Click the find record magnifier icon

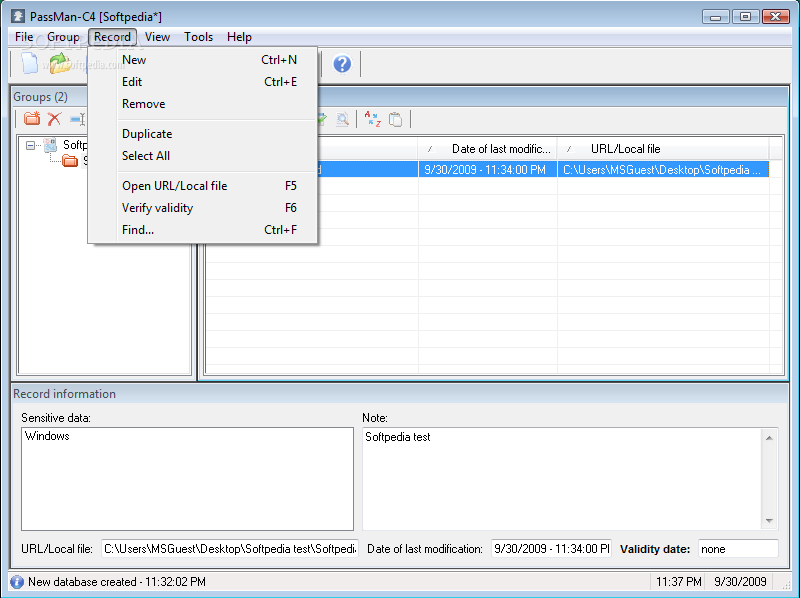342,119
